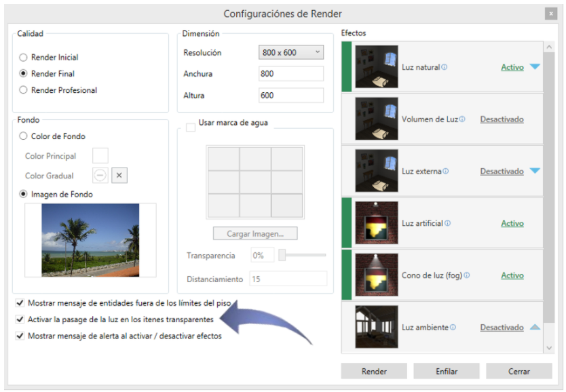This screenshot has width=566, height=392.
Task: Click Desactivado link for Luz ambiente
Action: point(502,327)
